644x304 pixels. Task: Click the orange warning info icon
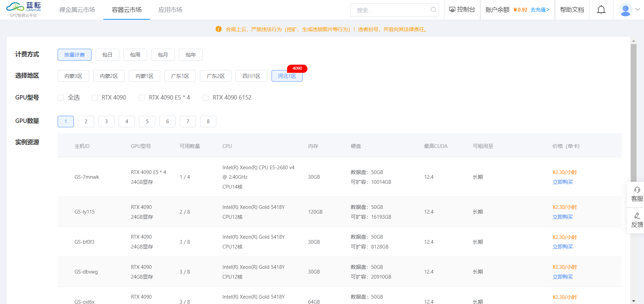coord(219,29)
